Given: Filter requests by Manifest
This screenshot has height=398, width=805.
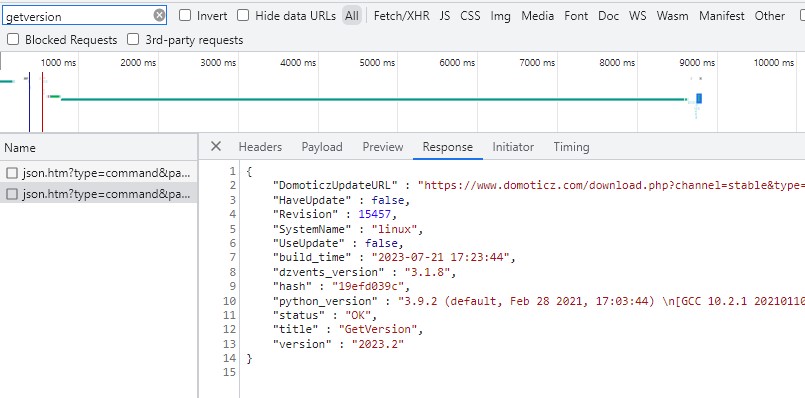Looking at the screenshot, I should [721, 16].
